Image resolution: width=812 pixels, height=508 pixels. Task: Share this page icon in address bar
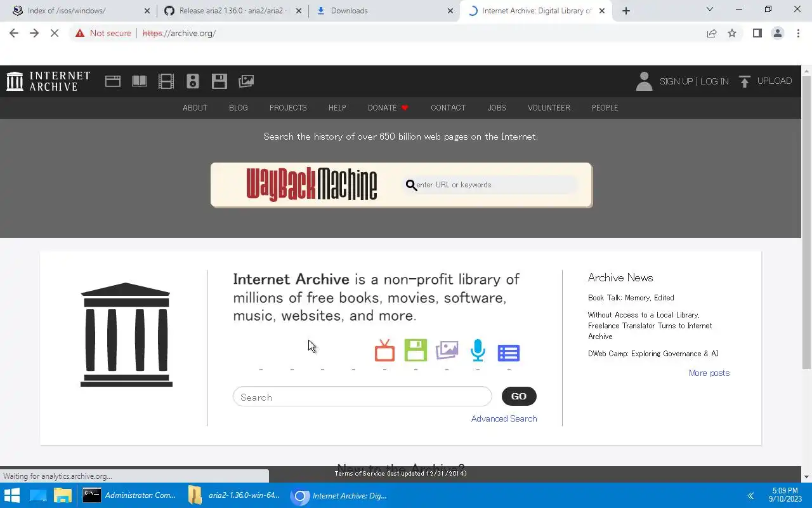click(712, 33)
